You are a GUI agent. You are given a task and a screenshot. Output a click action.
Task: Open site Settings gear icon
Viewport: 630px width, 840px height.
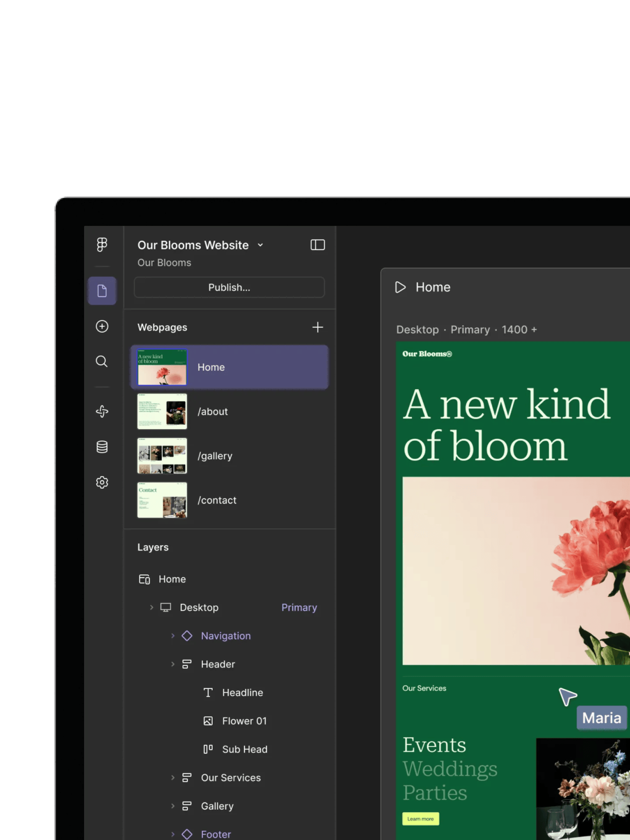[x=102, y=482]
